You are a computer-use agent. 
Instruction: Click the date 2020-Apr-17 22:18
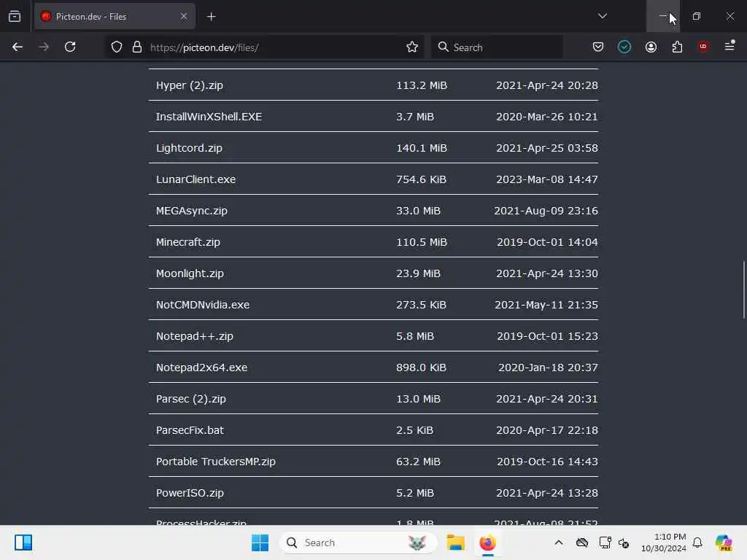coord(546,430)
